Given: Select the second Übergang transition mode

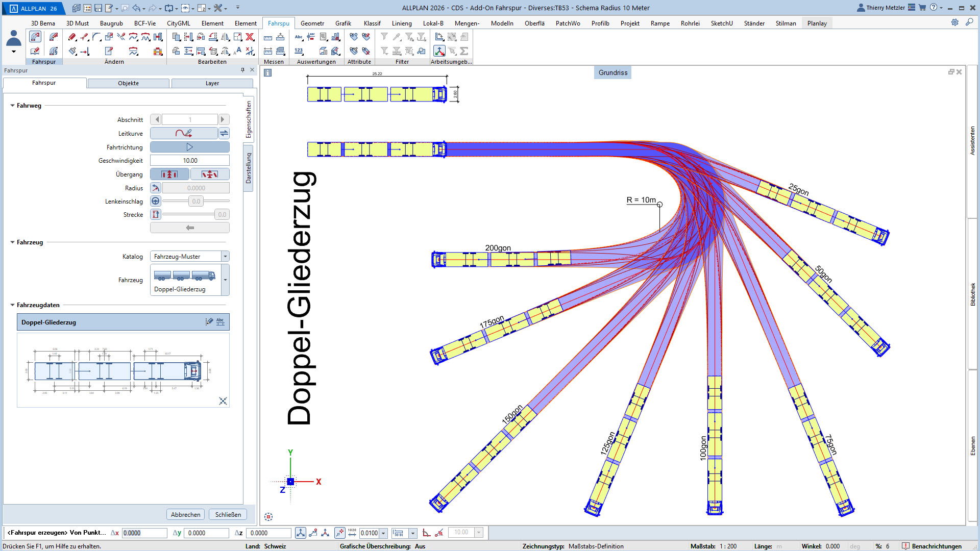Looking at the screenshot, I should coord(209,174).
